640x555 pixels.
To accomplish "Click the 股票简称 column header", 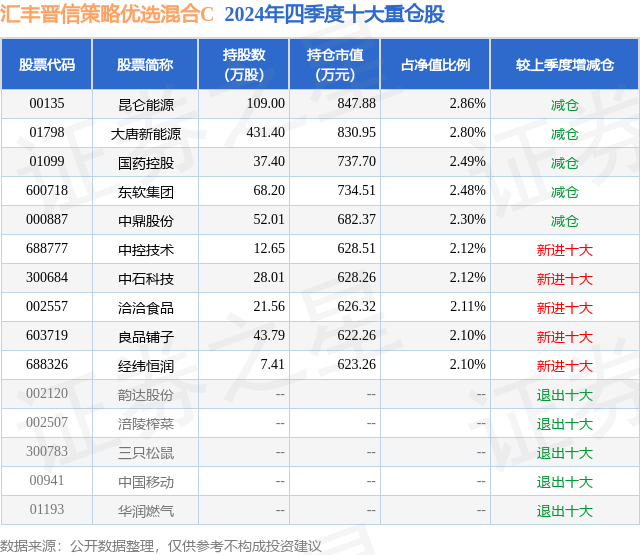I will 145,64.
